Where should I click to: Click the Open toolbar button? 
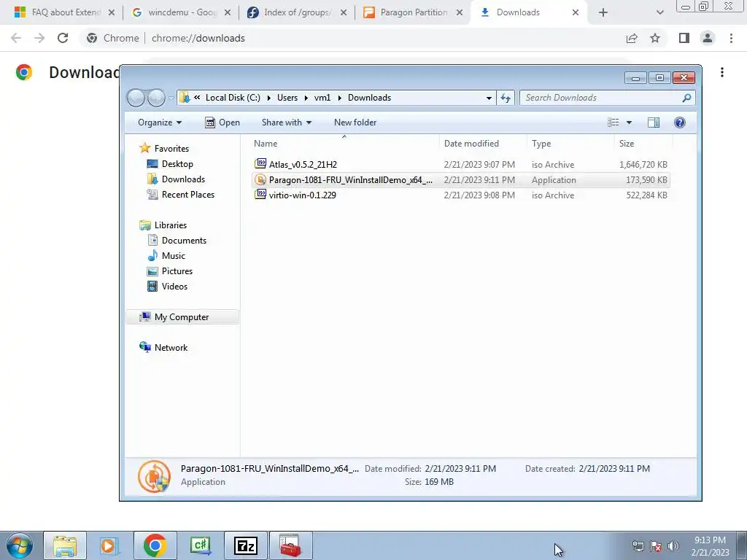click(222, 122)
